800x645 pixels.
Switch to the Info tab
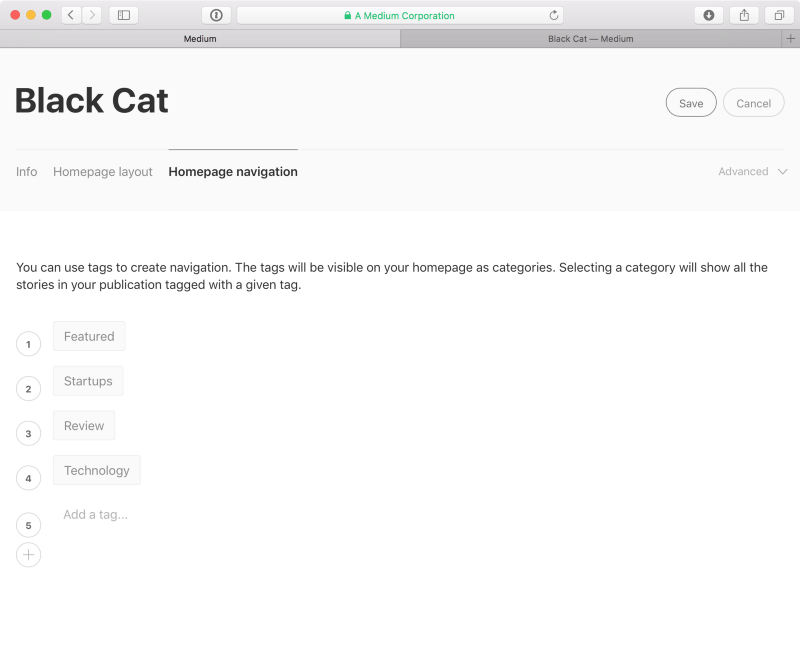(27, 172)
